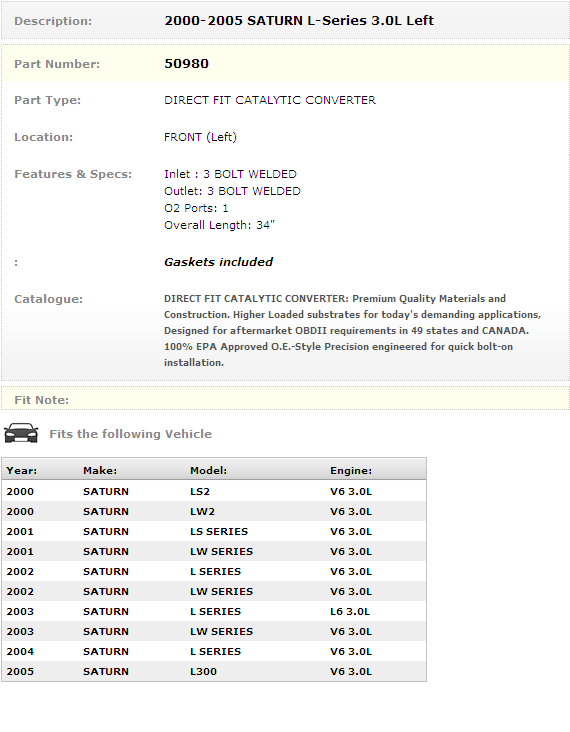Click the Year column header
The width and height of the screenshot is (570, 732).
coord(21,471)
